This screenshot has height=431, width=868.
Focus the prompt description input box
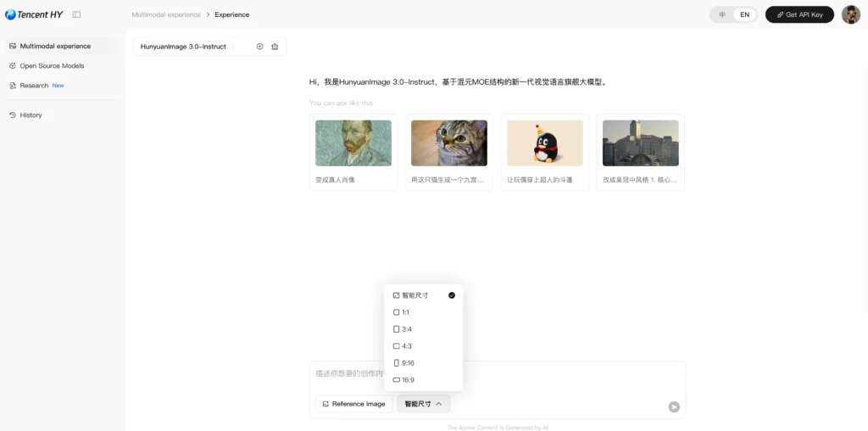(497, 376)
